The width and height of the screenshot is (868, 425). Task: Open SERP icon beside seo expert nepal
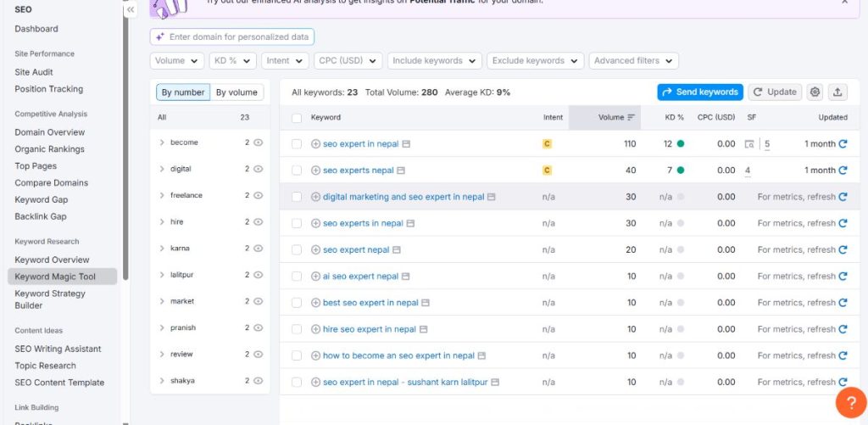coord(397,250)
